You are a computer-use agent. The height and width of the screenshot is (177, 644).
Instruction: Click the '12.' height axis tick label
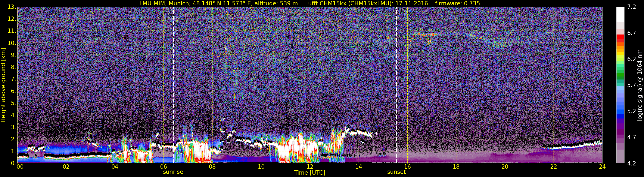pos(12,19)
